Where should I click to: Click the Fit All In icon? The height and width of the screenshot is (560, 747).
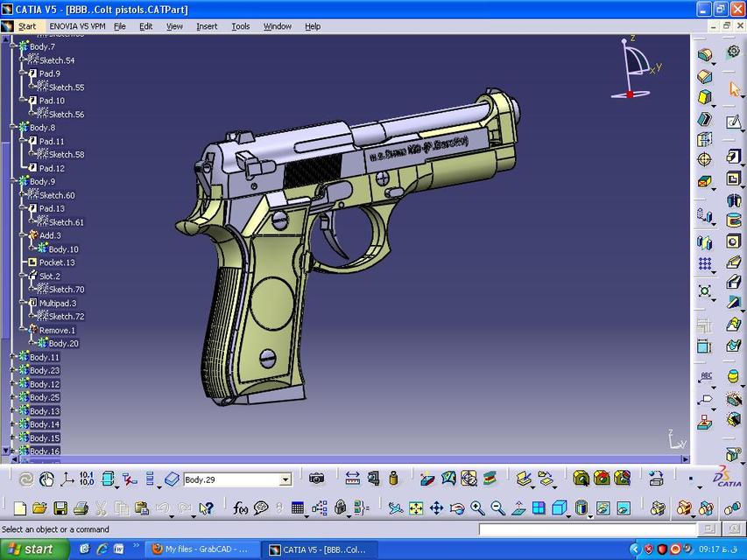tap(417, 506)
